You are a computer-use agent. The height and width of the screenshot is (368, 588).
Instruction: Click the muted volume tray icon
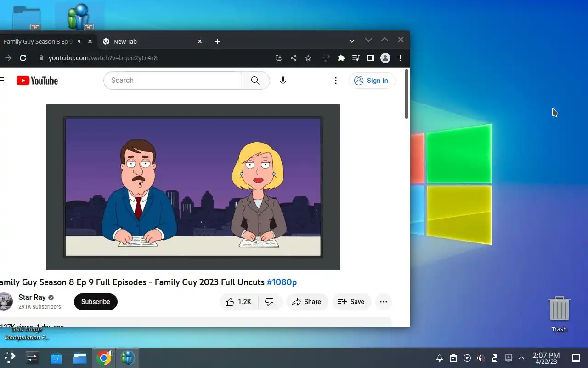481,358
